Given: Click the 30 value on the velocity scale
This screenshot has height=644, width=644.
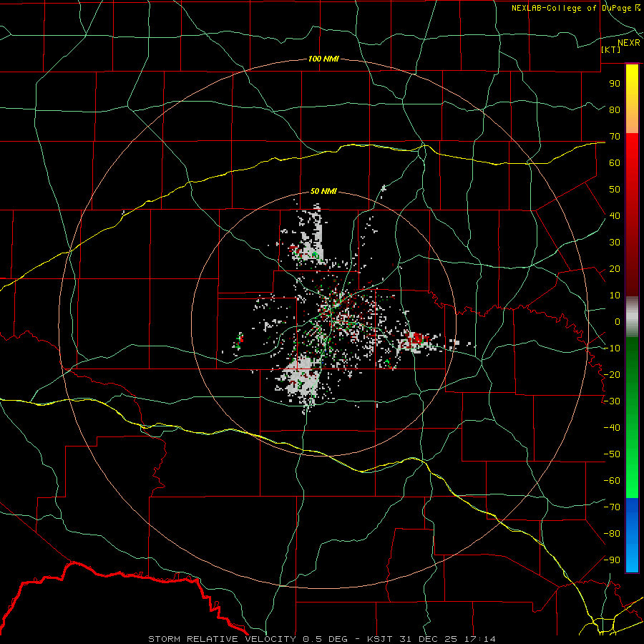Looking at the screenshot, I should click(615, 243).
